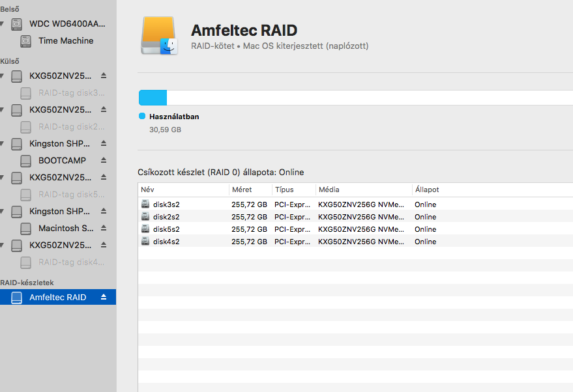Screen dimensions: 573x392
Task: Click the blue used-space bar segment
Action: (x=153, y=98)
